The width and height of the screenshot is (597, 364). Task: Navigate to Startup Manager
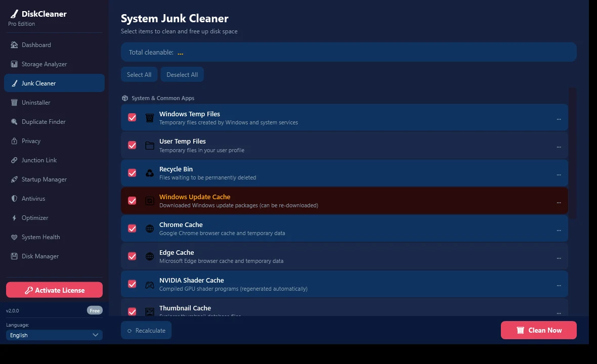coord(54,179)
